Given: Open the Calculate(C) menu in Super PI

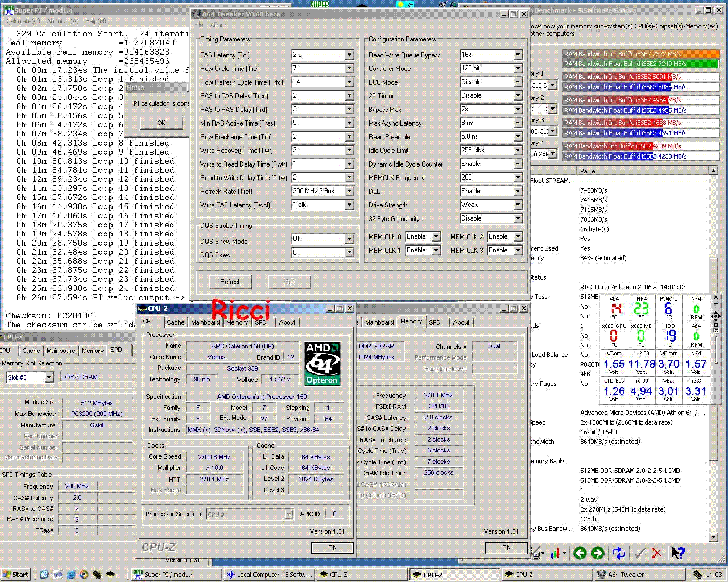Looking at the screenshot, I should 23,21.
